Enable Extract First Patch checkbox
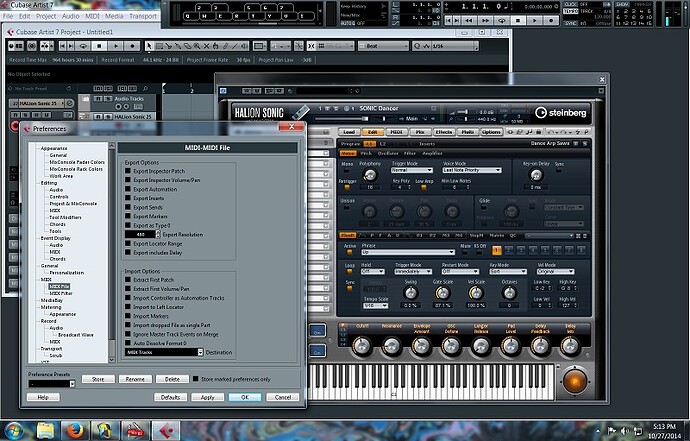Screen dimensions: 690x441 pyautogui.click(x=128, y=279)
